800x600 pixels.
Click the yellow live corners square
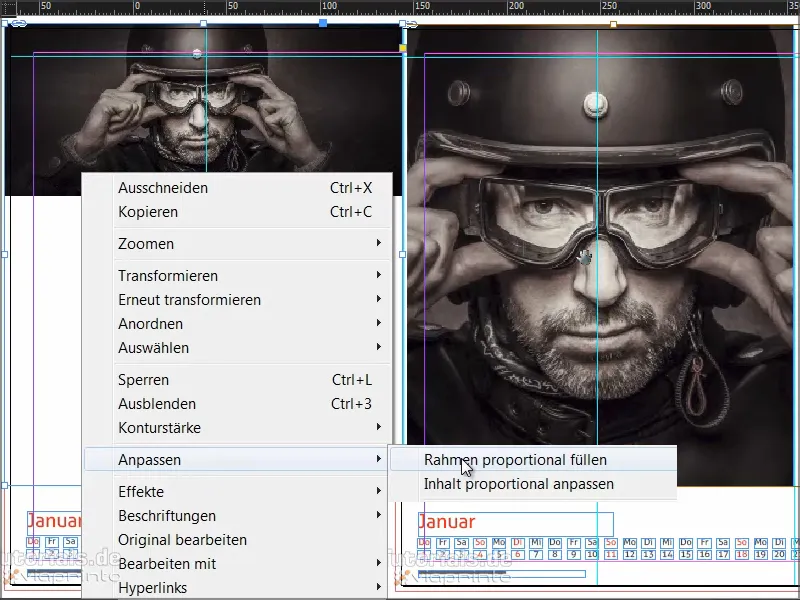403,47
